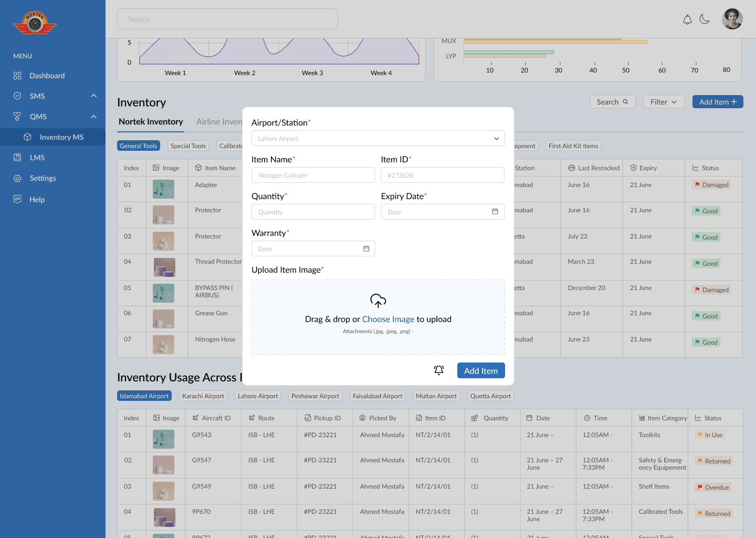Click the Quantity input field
756x538 pixels.
(x=313, y=212)
